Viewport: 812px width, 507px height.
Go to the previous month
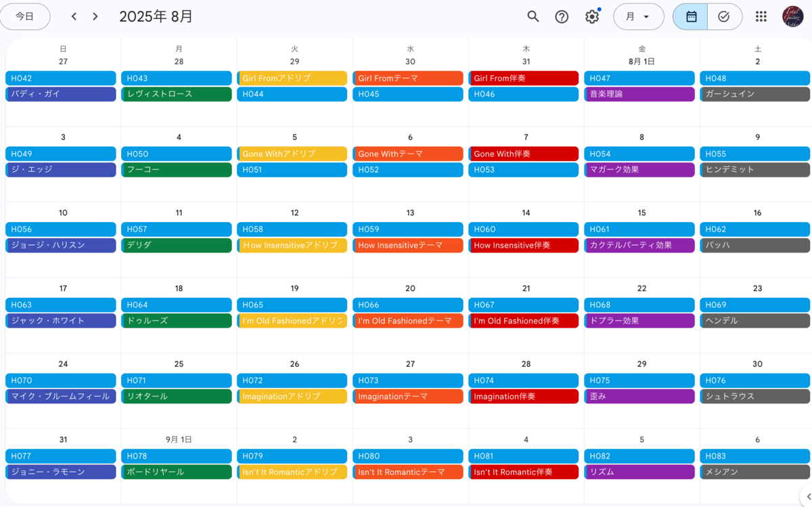coord(74,17)
